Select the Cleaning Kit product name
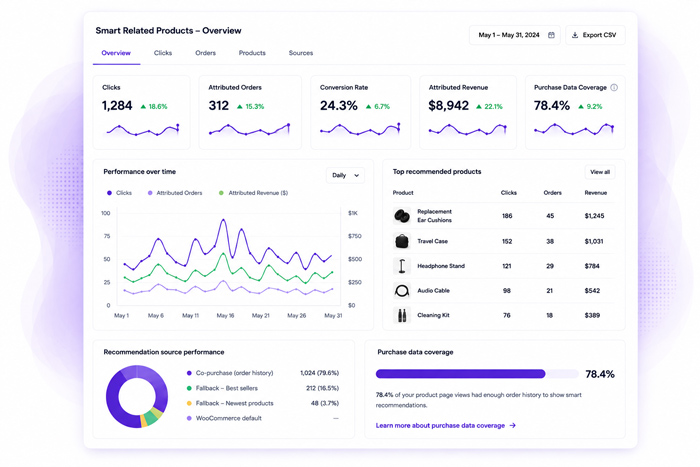 (433, 315)
